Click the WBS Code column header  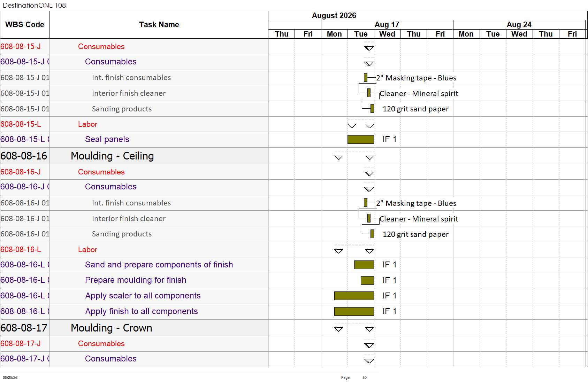25,25
